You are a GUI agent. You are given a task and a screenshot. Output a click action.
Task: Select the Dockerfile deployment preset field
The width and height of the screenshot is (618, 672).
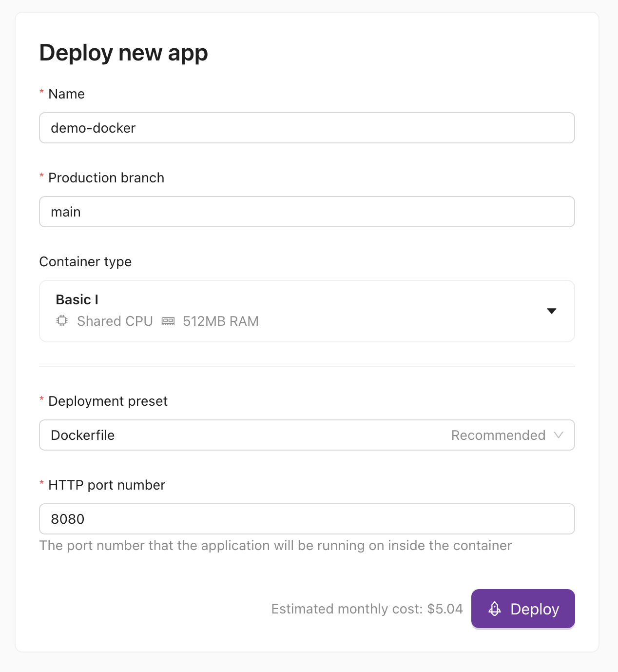(195, 435)
